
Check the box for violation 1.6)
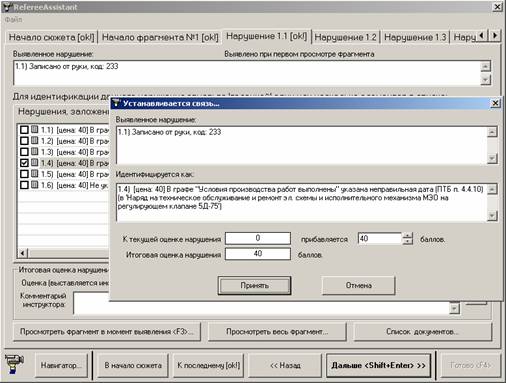point(24,185)
